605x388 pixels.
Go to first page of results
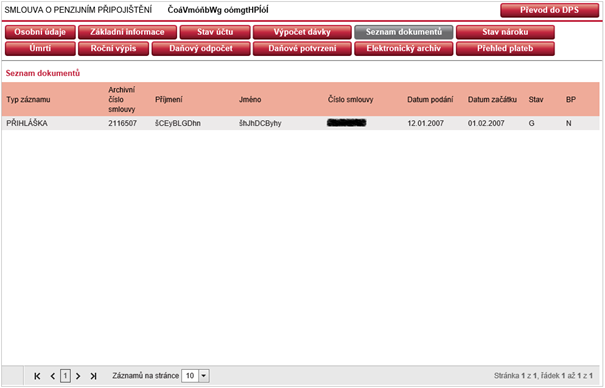pyautogui.click(x=37, y=376)
